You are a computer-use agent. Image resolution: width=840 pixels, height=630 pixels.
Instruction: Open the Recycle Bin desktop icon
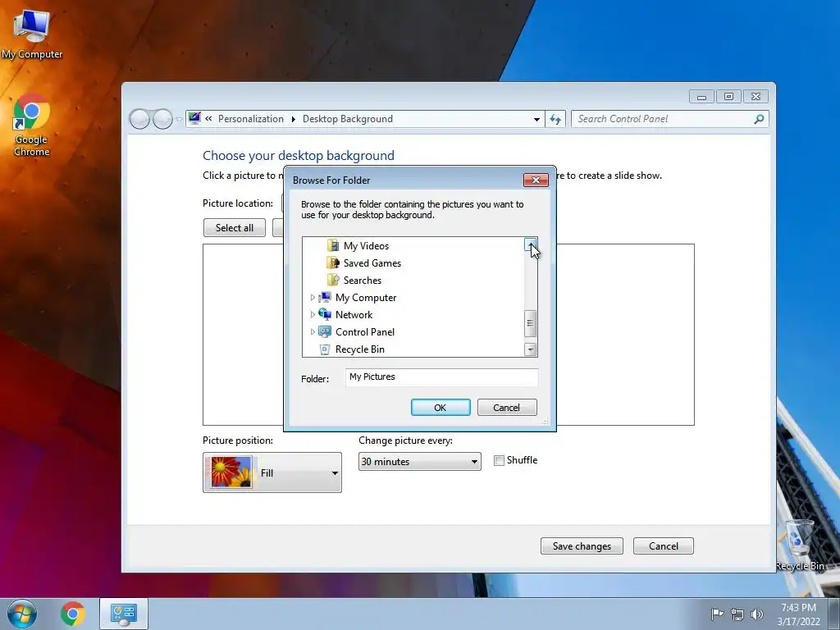799,544
